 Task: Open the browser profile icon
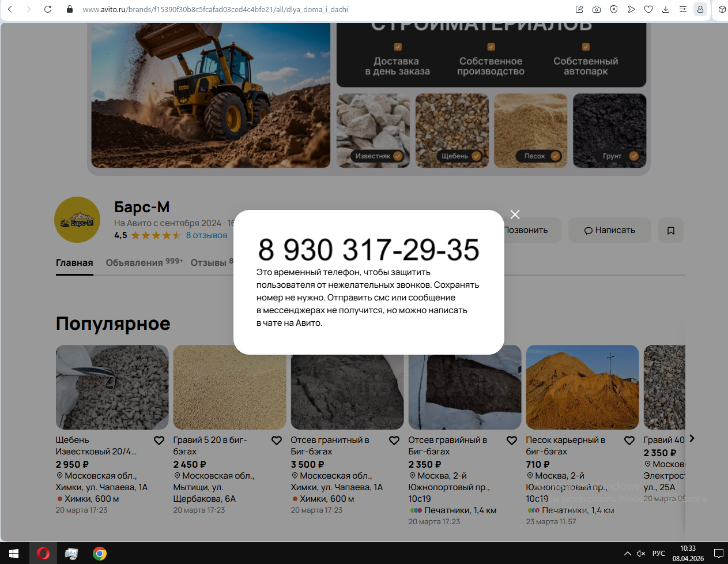[700, 9]
